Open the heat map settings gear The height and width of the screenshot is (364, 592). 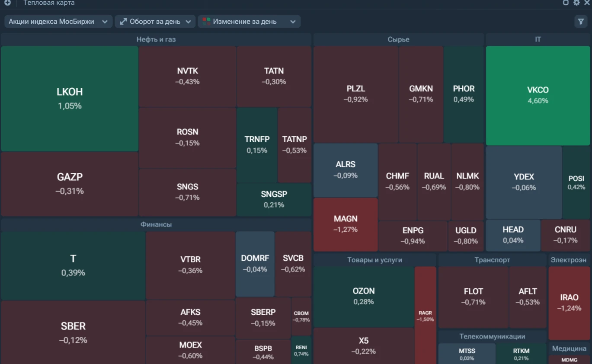point(576,3)
